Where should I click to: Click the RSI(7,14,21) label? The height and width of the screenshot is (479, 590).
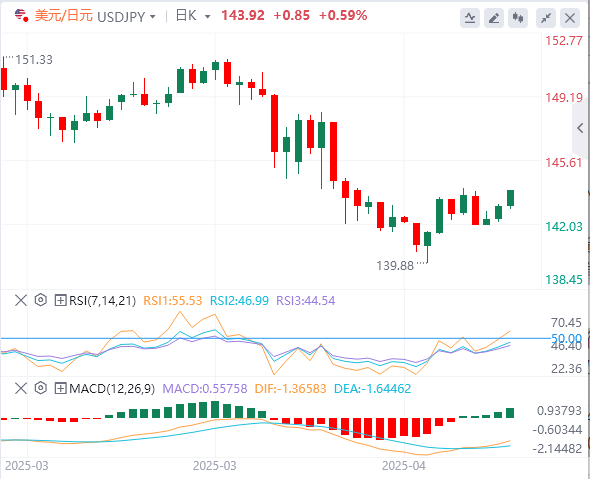tap(102, 301)
